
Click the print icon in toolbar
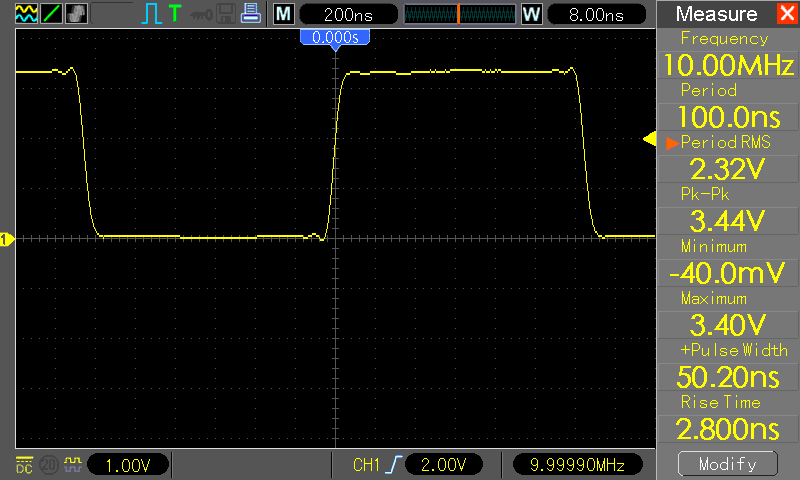[x=251, y=14]
